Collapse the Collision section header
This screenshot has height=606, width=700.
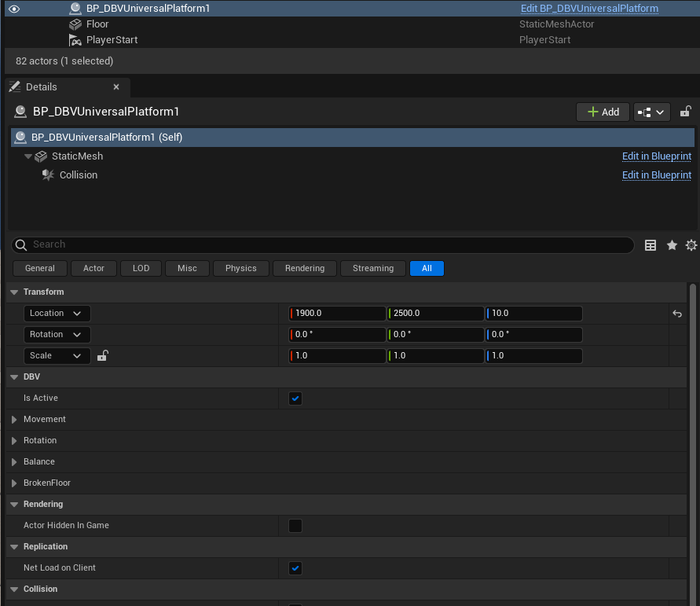tap(14, 589)
